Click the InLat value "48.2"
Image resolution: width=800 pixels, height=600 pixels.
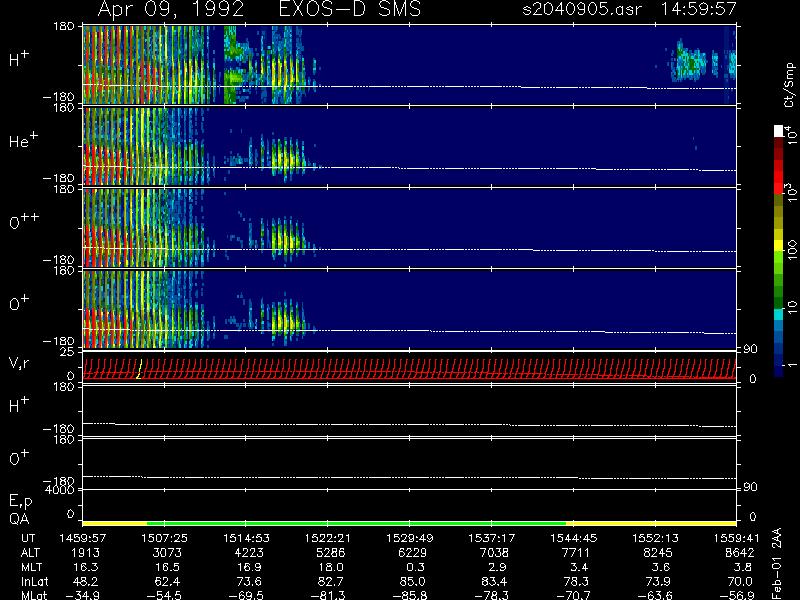88,581
